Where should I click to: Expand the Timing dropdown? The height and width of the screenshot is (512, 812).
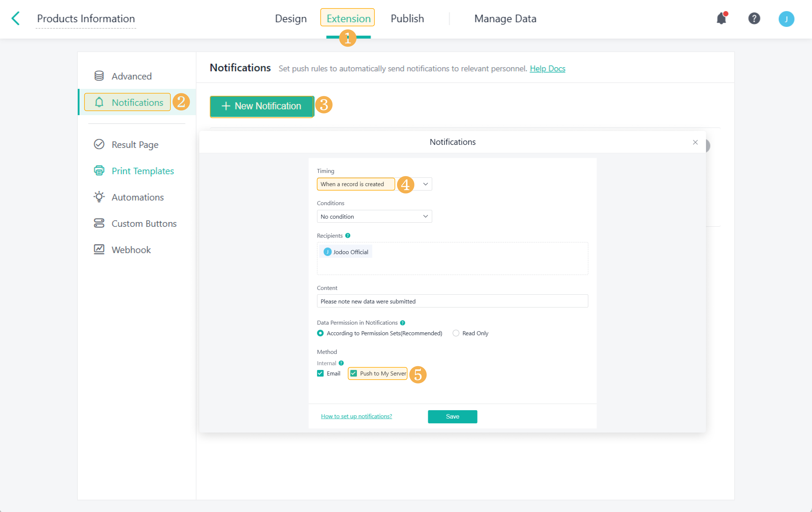[x=425, y=184]
